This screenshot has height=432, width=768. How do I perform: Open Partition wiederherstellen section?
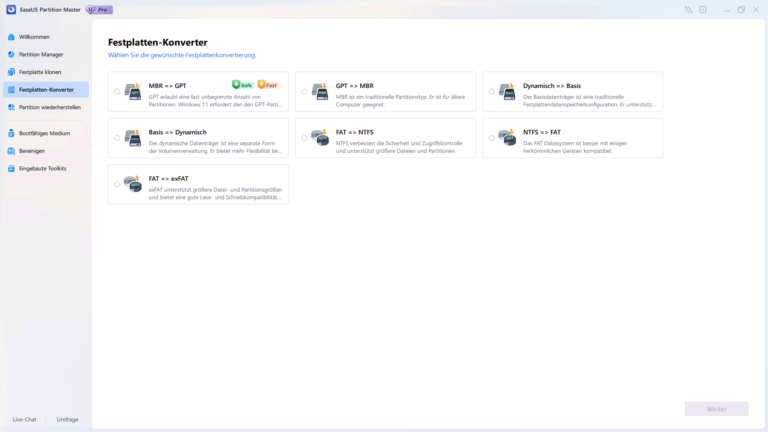(x=46, y=107)
